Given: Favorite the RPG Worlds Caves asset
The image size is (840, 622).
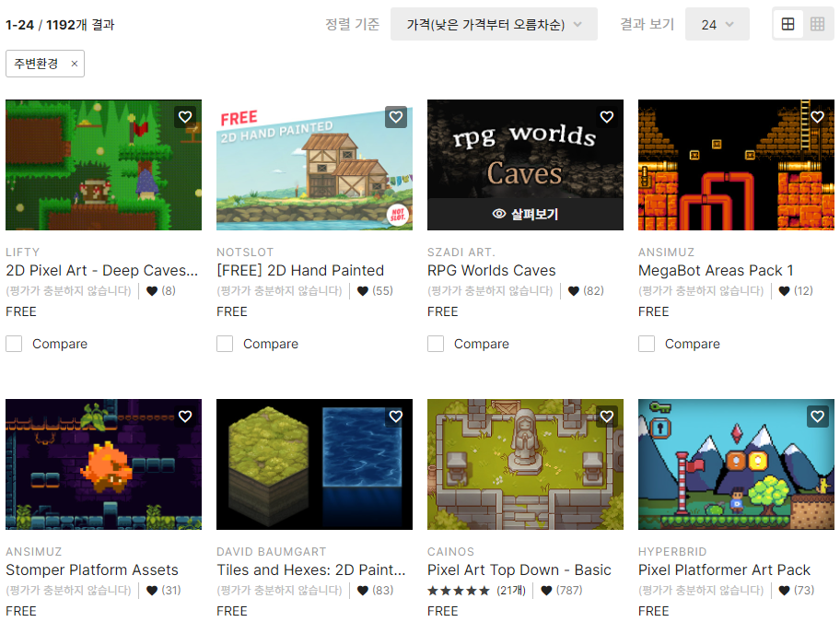Looking at the screenshot, I should click(x=606, y=117).
